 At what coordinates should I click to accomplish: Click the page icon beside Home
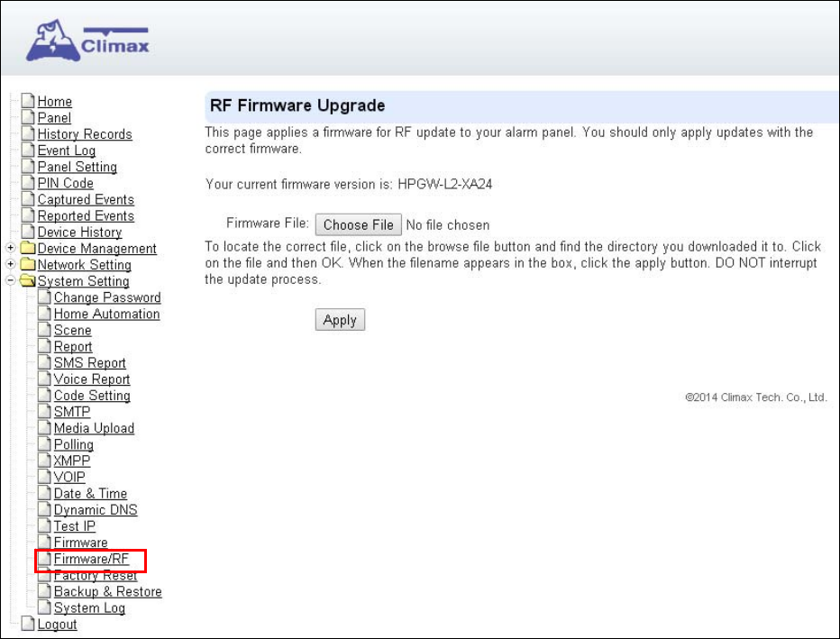click(x=28, y=101)
